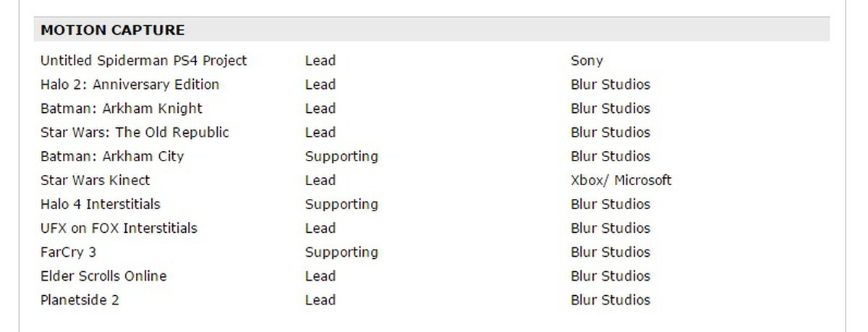Click Supporting role in FarCry 3 row
The image size is (868, 332).
coord(341,252)
